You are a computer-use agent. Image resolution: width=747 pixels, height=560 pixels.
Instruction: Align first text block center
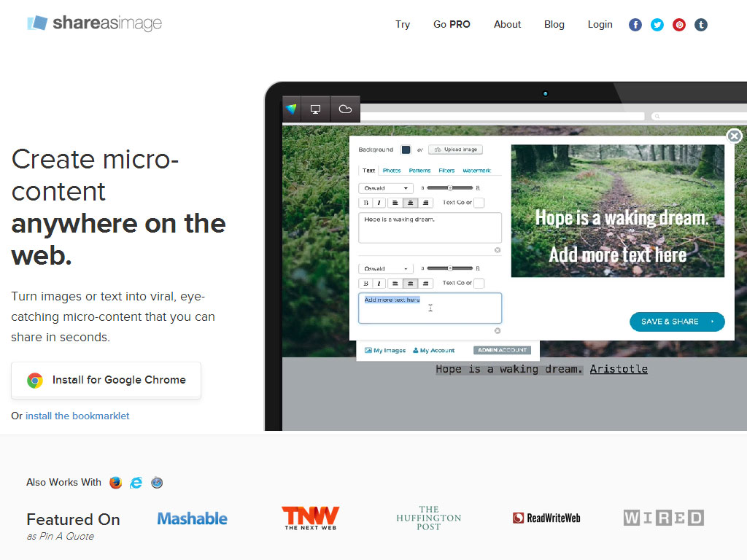(x=410, y=203)
